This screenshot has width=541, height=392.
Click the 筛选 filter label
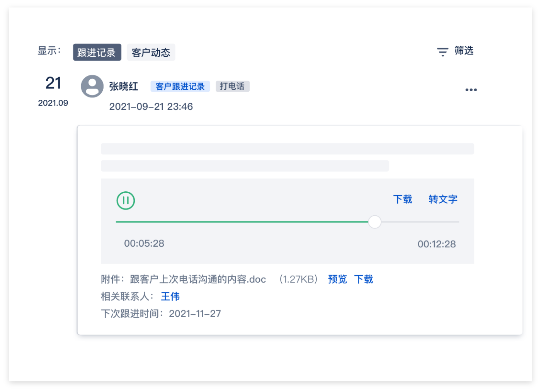(x=464, y=51)
